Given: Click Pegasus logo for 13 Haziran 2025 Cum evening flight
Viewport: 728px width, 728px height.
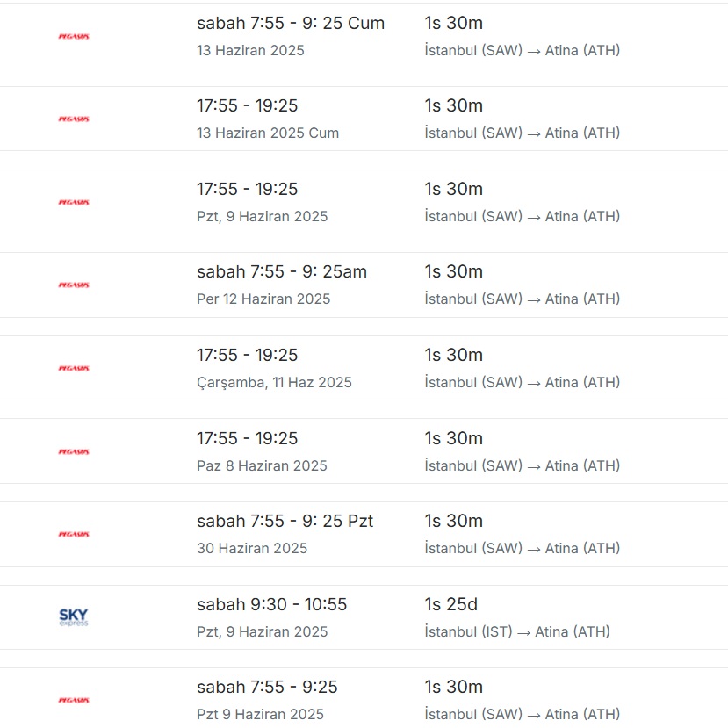Looking at the screenshot, I should 74,119.
